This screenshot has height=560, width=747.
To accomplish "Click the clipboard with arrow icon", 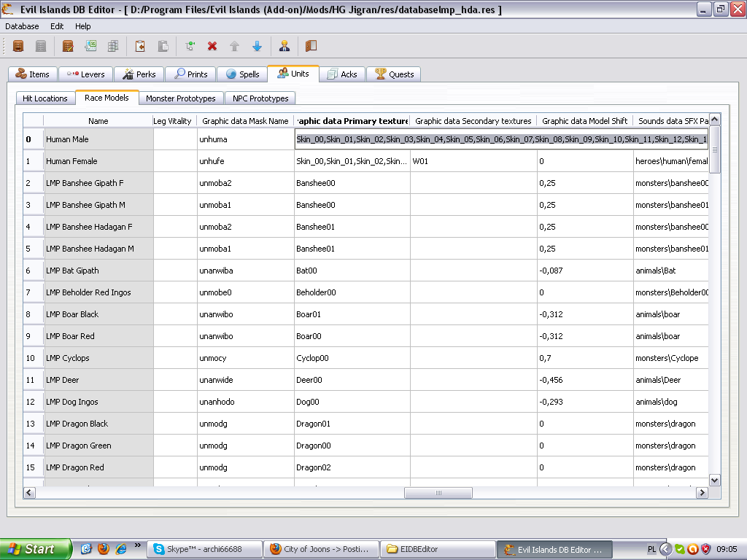I will (140, 46).
